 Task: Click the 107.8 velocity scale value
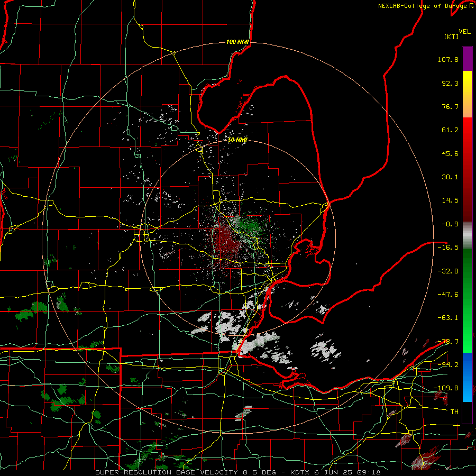coord(448,59)
